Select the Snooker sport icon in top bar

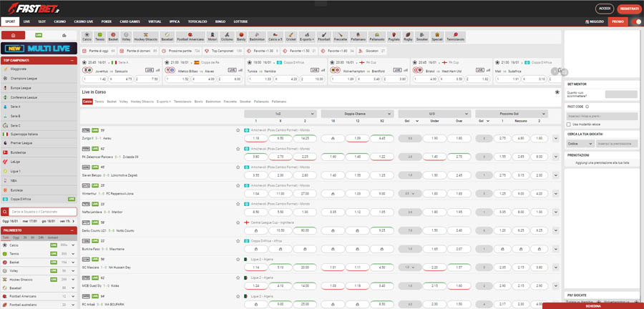click(x=421, y=36)
